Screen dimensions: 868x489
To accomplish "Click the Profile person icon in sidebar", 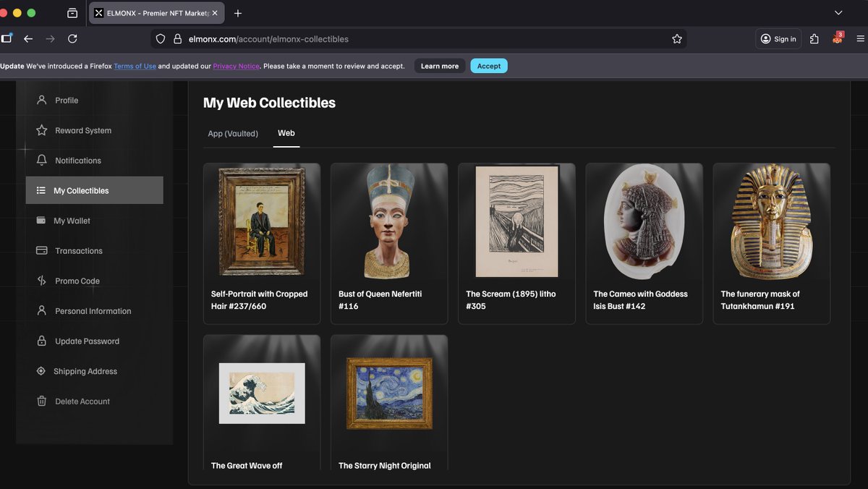I will (x=41, y=100).
